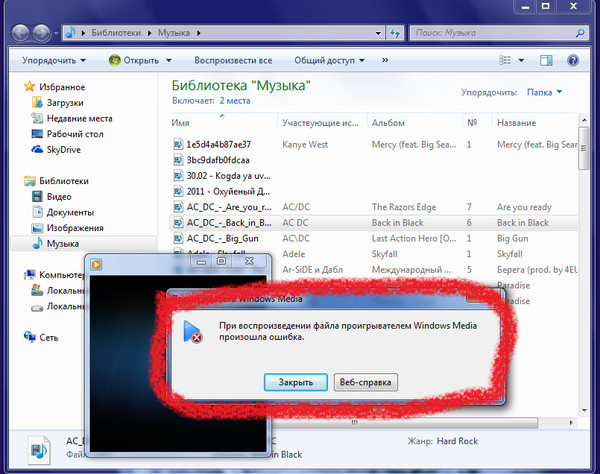Toggle the preview pane icon

[x=546, y=60]
